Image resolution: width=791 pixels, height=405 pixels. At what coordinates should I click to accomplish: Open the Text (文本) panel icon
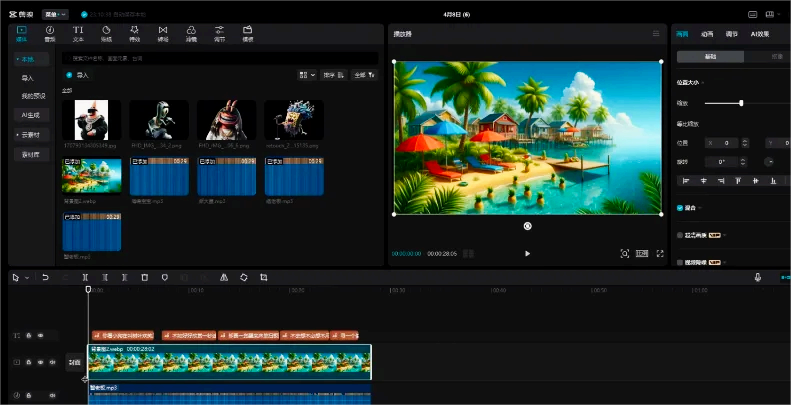point(78,33)
